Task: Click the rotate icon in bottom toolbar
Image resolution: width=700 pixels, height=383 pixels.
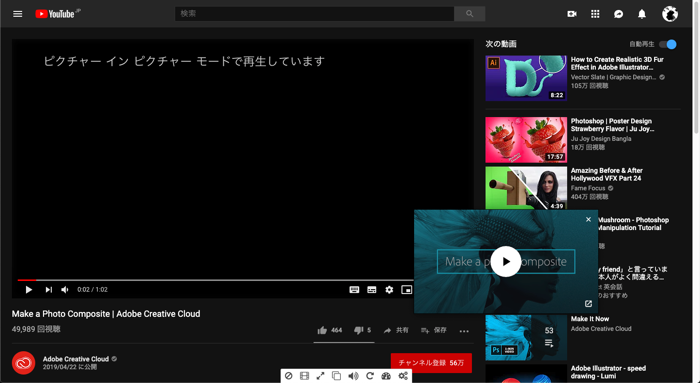Action: [370, 376]
